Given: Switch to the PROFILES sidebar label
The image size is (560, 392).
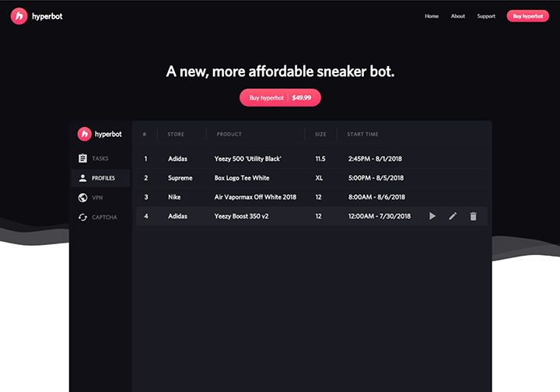Looking at the screenshot, I should pyautogui.click(x=103, y=178).
